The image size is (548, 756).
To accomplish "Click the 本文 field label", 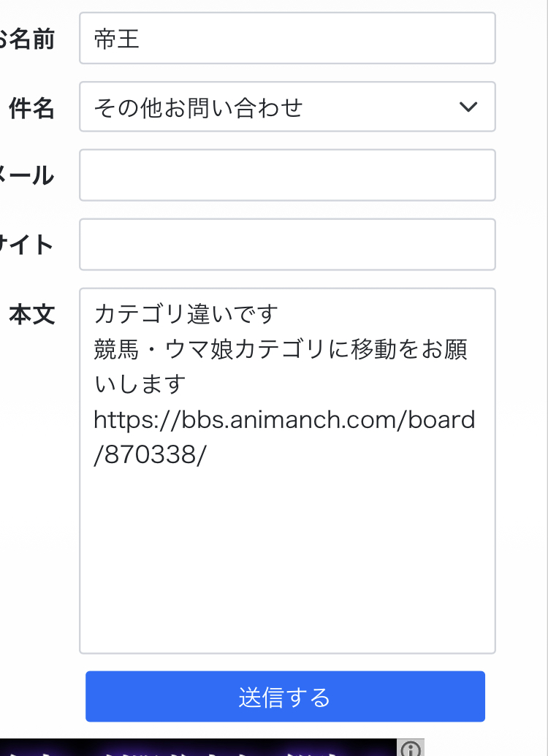I will 32,314.
